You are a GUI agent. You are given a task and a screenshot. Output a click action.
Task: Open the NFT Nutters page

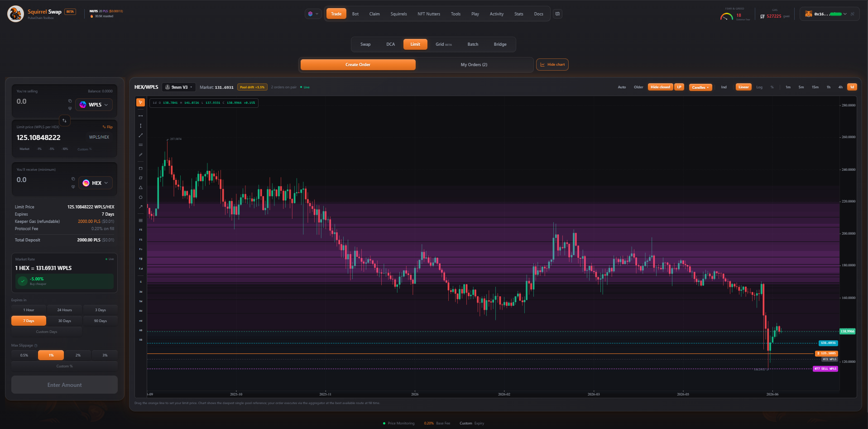(429, 14)
